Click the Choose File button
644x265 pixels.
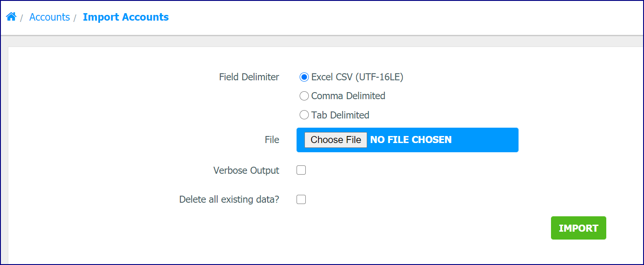tap(336, 140)
